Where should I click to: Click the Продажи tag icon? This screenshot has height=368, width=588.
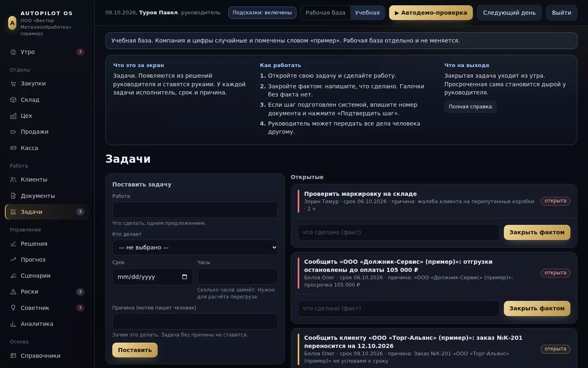[x=13, y=132]
